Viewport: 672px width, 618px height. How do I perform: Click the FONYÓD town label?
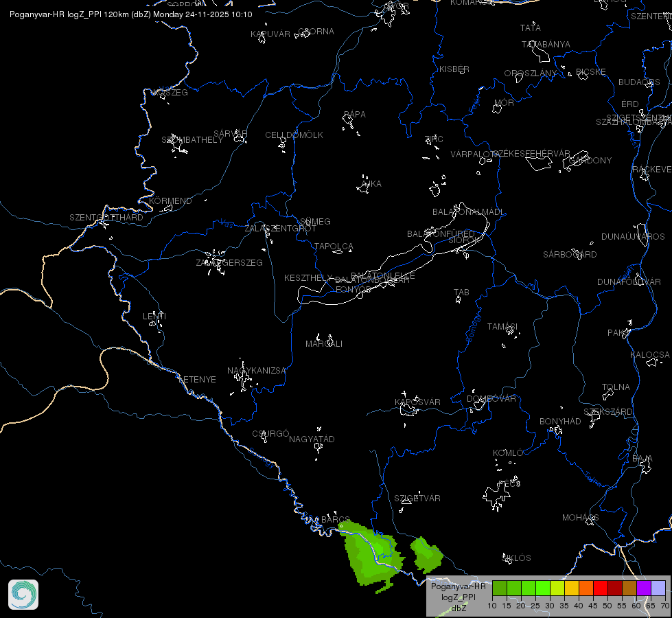tap(353, 290)
